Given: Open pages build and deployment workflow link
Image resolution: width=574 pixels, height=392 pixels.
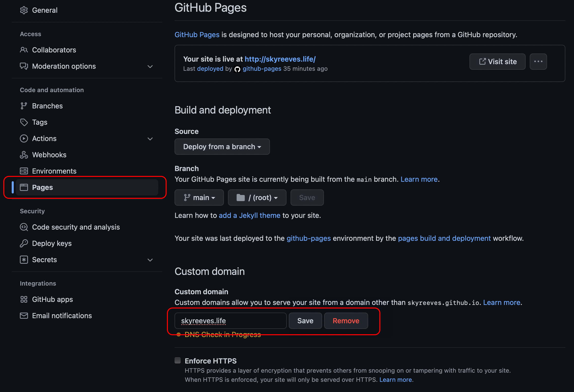Looking at the screenshot, I should tap(444, 238).
